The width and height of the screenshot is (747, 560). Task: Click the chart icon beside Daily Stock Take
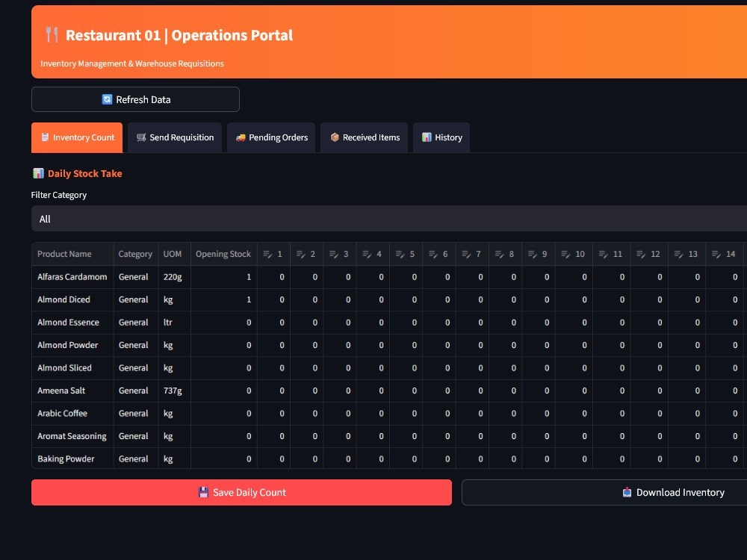(38, 173)
